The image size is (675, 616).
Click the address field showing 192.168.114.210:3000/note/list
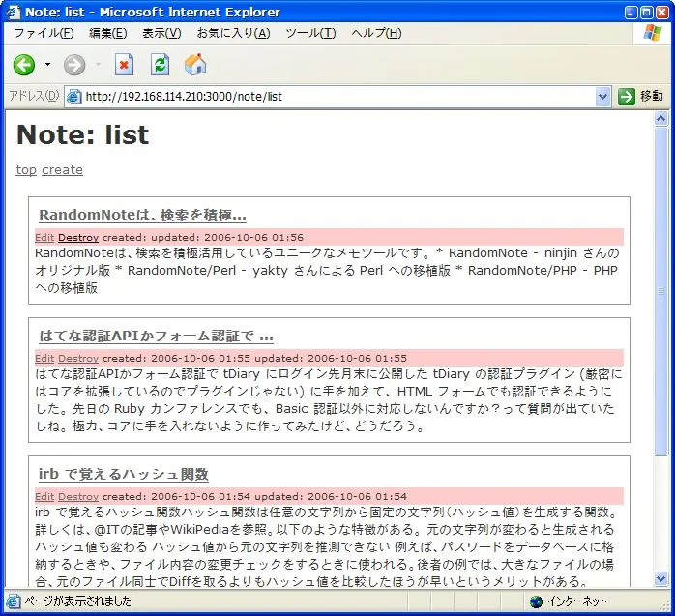[x=337, y=97]
